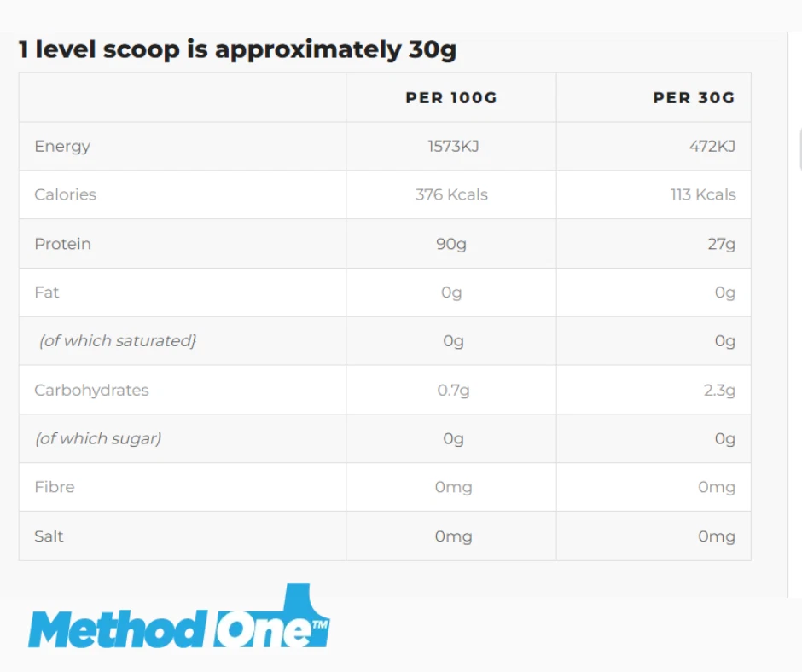Click the 1573KJ energy value

point(453,146)
